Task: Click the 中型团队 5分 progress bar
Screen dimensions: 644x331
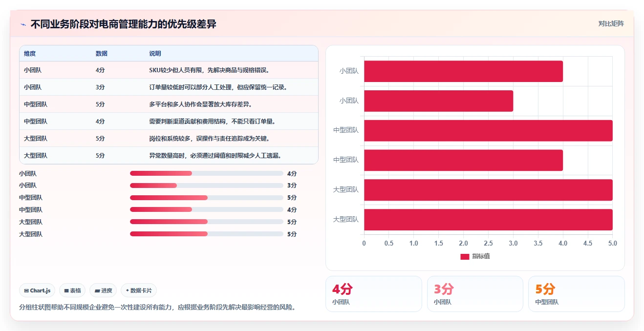Action: (207, 198)
